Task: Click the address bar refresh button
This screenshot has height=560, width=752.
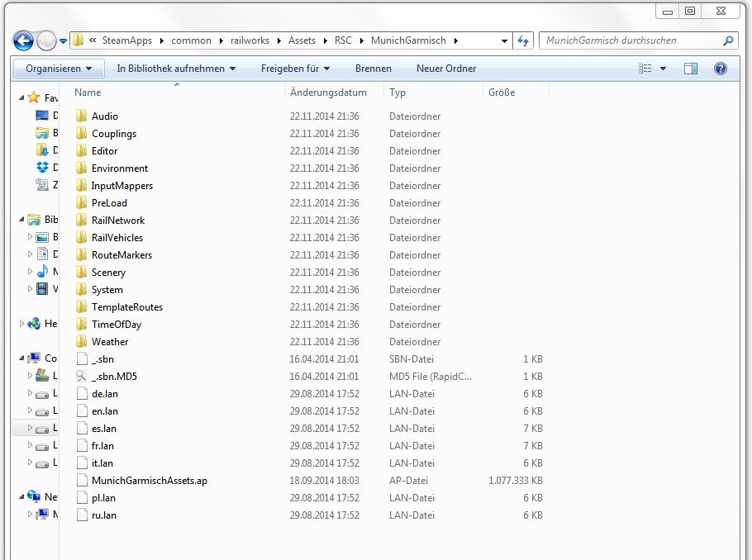Action: (523, 40)
